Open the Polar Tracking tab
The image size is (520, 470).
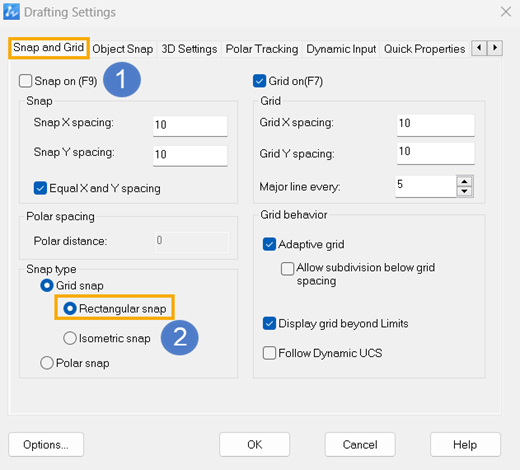point(262,49)
